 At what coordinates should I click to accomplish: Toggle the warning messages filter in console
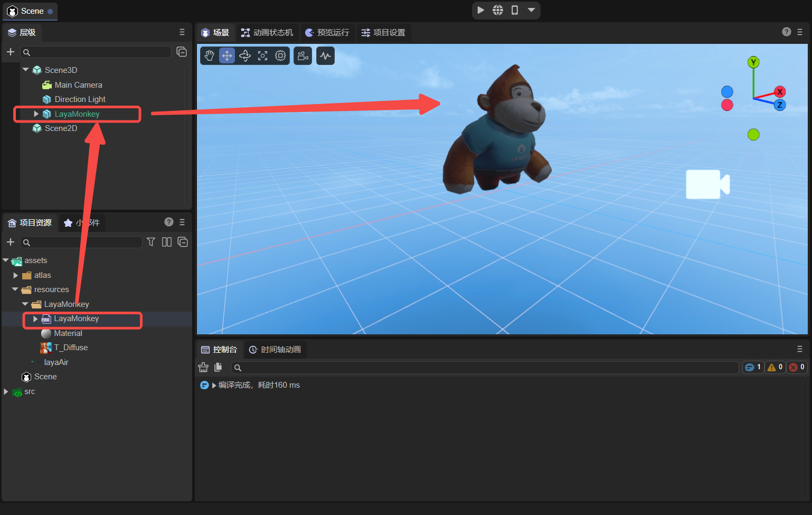tap(775, 367)
